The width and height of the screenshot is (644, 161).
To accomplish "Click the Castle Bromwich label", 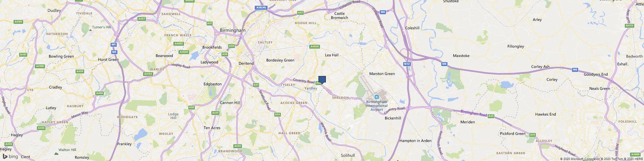I will click(340, 15).
